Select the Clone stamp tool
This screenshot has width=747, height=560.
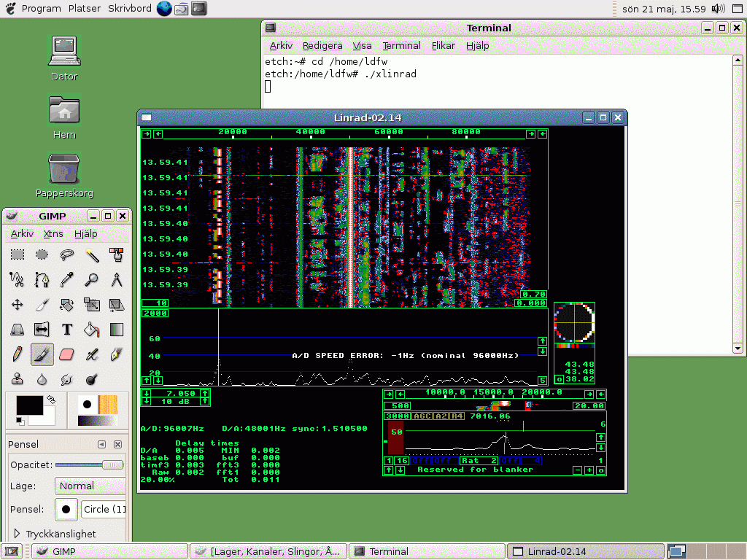(18, 379)
